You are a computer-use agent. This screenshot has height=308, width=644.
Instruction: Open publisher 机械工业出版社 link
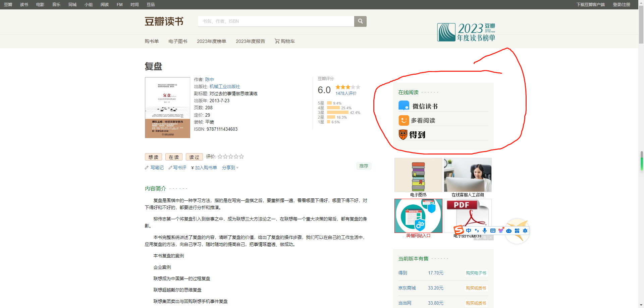click(225, 86)
